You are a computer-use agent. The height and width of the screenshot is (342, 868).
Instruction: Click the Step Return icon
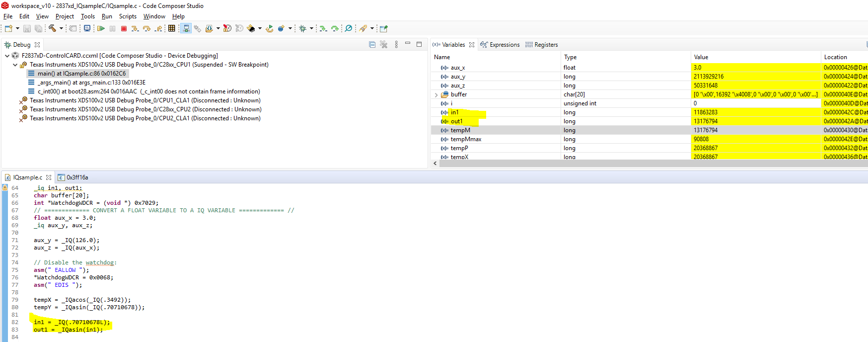158,28
